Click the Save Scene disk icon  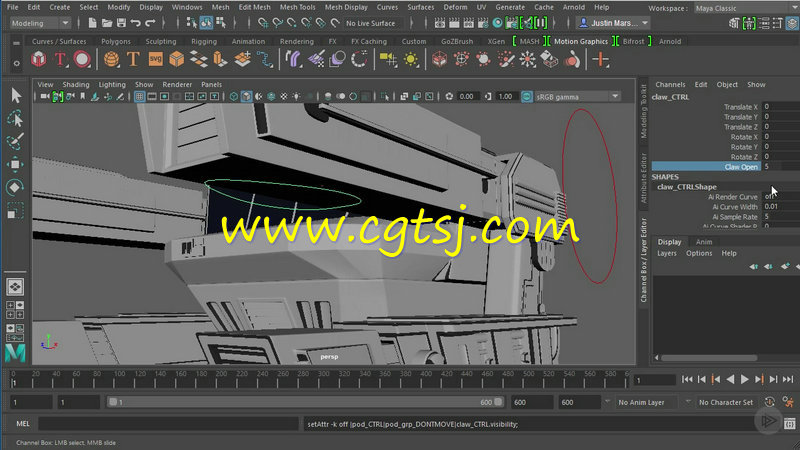[121, 23]
